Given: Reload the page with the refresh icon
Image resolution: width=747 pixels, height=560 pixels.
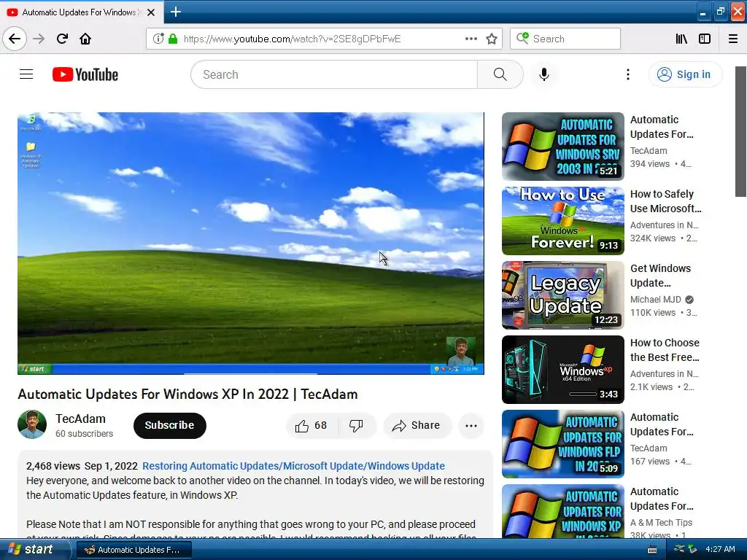Looking at the screenshot, I should pos(62,39).
